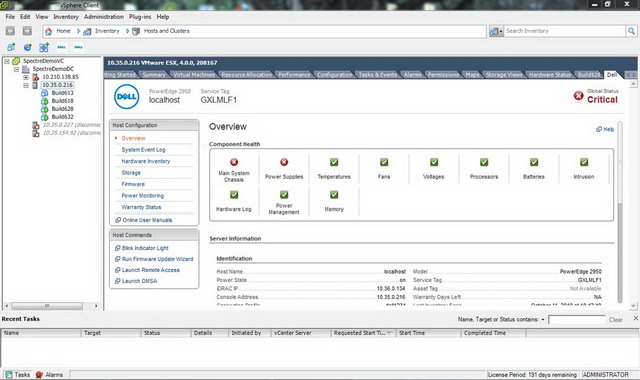640x380 pixels.
Task: Click the Inventory icon in the breadcrumb
Action: point(87,31)
